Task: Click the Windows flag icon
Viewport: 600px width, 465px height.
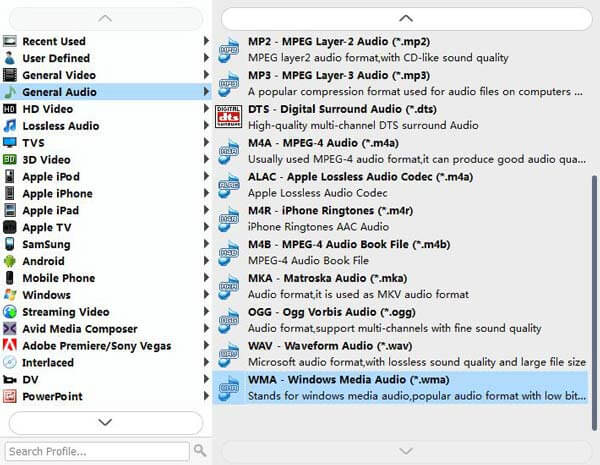Action: pos(10,295)
